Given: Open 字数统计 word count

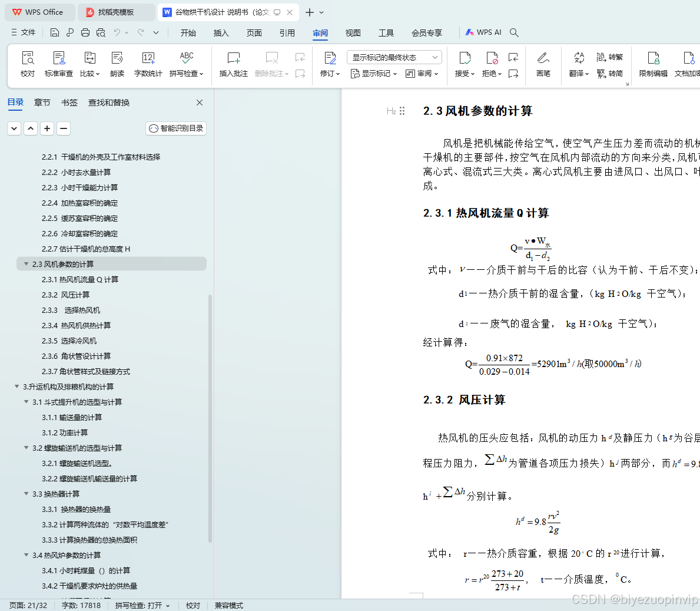Looking at the screenshot, I should [148, 64].
